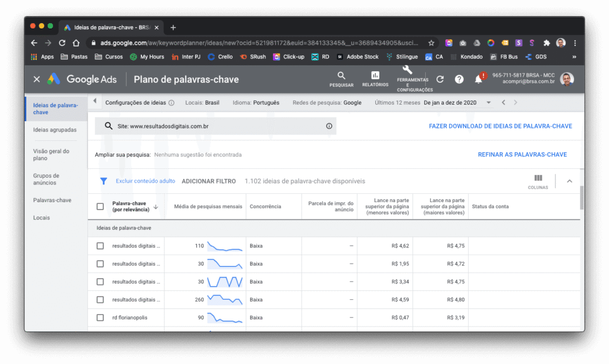Close the Ideias de palavra-chave browser tab
The height and width of the screenshot is (364, 609).
click(156, 27)
